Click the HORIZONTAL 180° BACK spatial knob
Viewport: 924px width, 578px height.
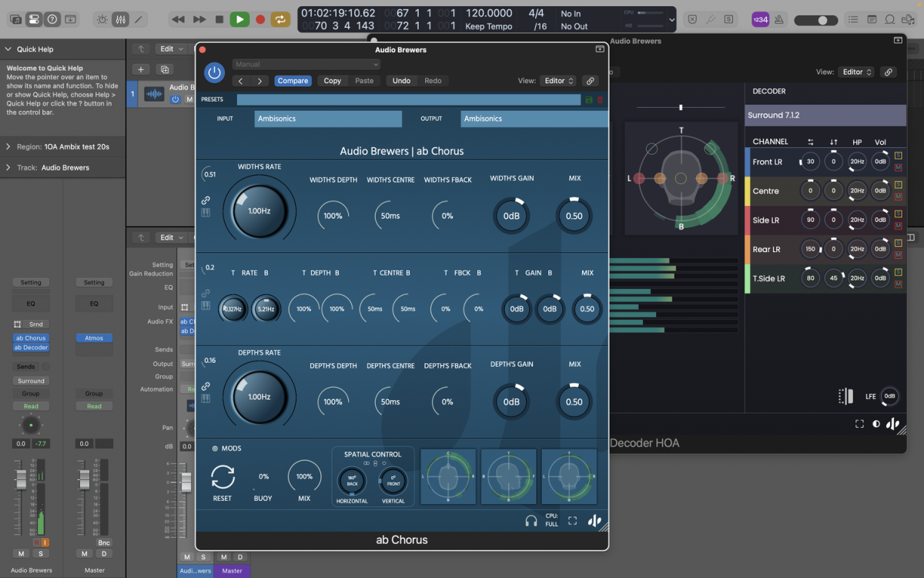(x=352, y=482)
